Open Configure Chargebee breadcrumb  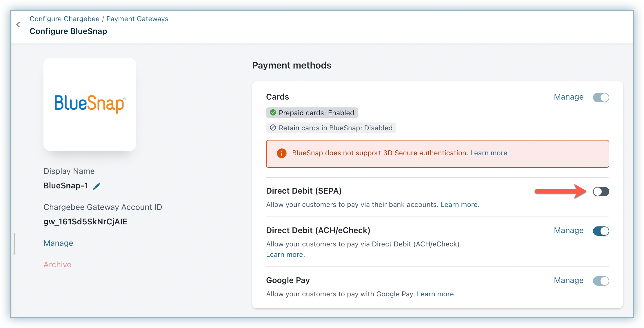tap(64, 19)
